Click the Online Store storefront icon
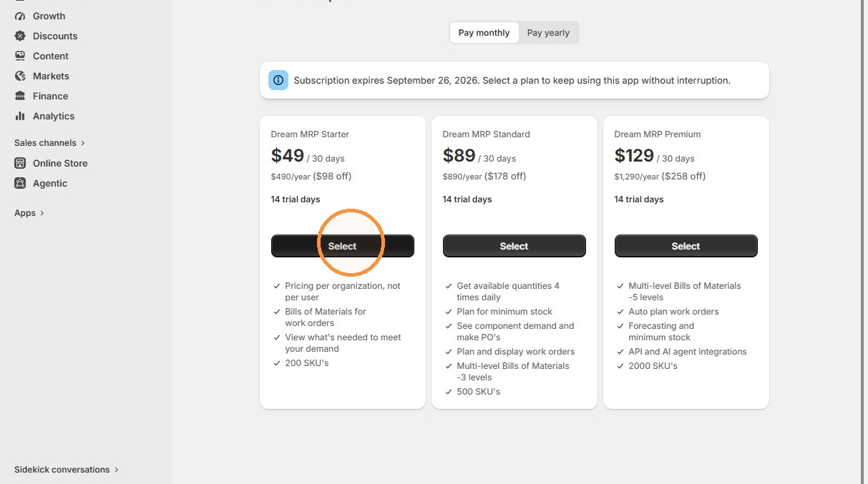 [20, 163]
